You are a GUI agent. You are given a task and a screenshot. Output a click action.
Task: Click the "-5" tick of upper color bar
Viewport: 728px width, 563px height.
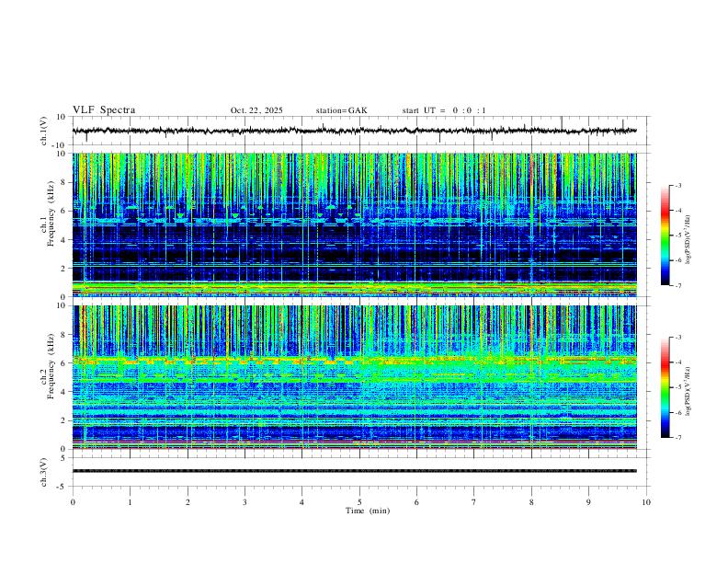[678, 236]
